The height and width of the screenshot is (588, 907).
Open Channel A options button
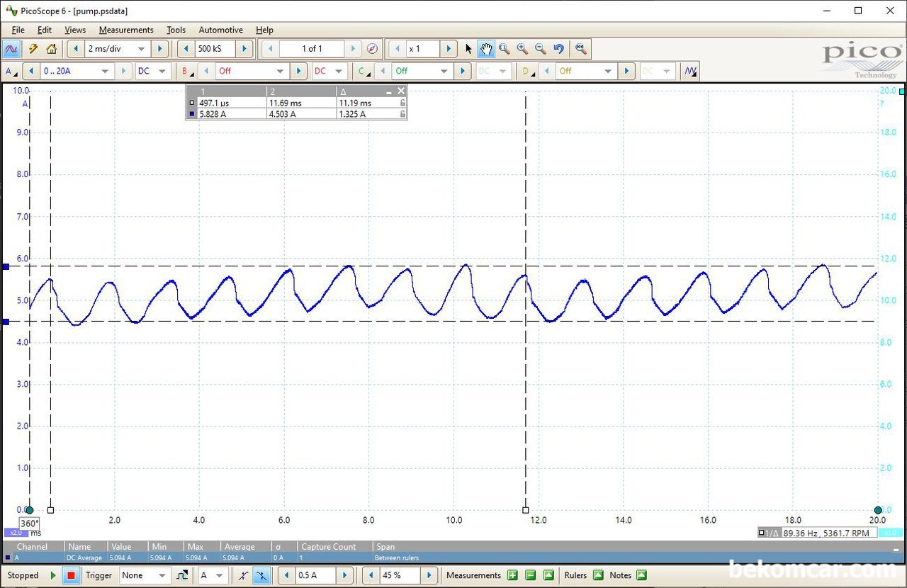[11, 71]
